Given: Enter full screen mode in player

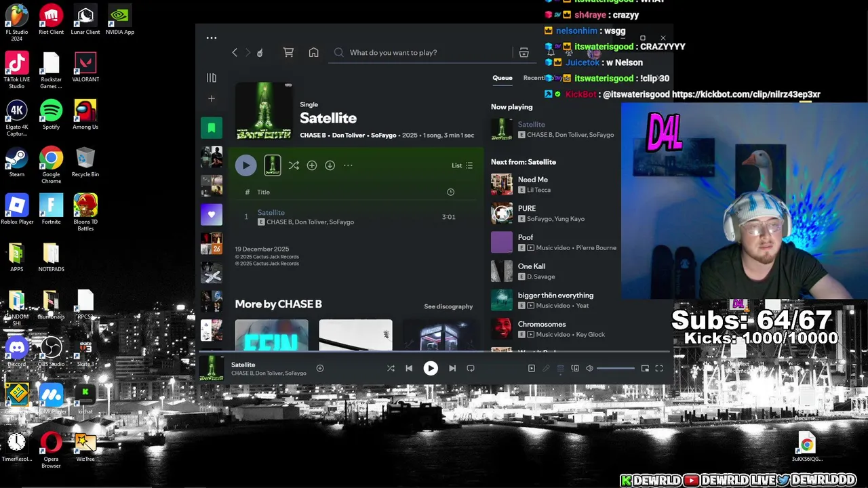Looking at the screenshot, I should click(659, 369).
